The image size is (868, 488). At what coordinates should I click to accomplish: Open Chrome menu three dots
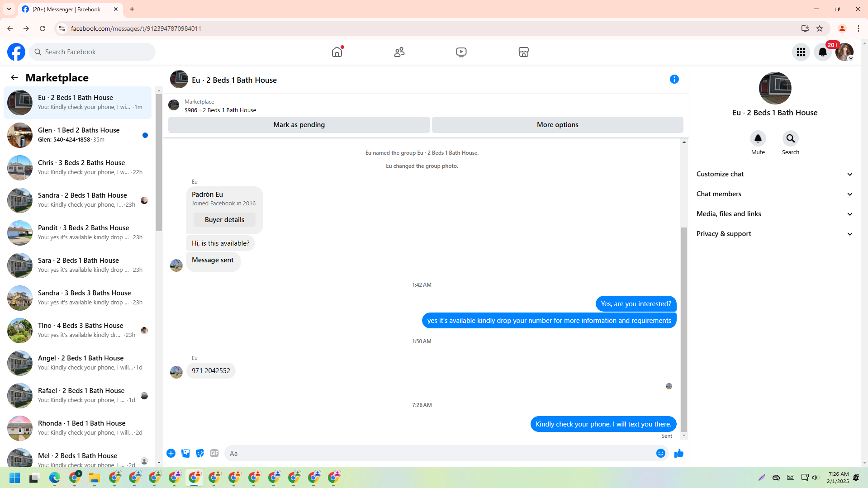coord(859,28)
